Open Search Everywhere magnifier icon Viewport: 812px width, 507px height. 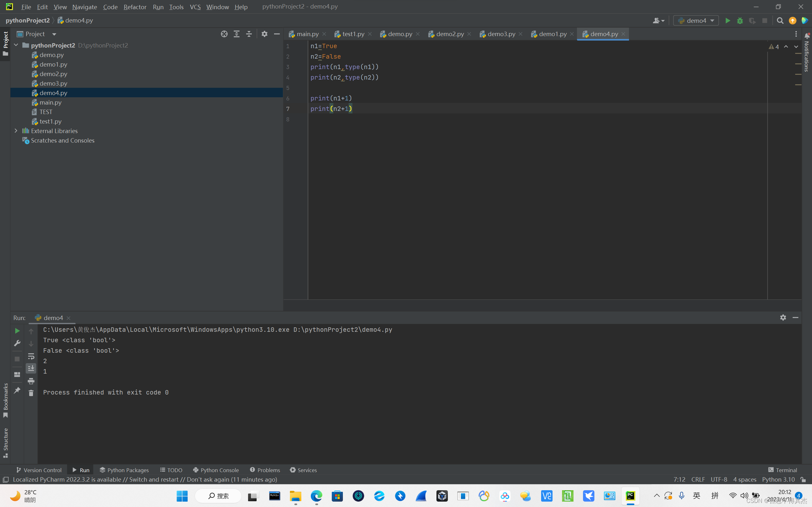point(780,21)
